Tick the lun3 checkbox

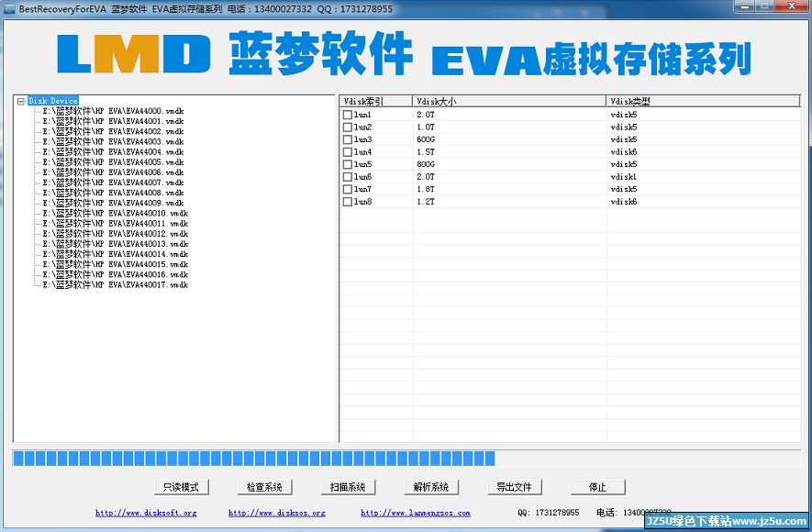click(348, 139)
